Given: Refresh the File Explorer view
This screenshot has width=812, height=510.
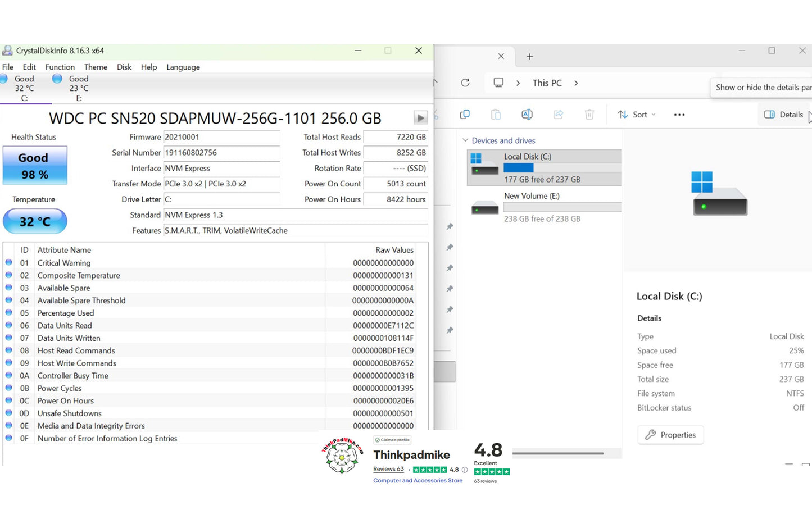Looking at the screenshot, I should tap(465, 83).
